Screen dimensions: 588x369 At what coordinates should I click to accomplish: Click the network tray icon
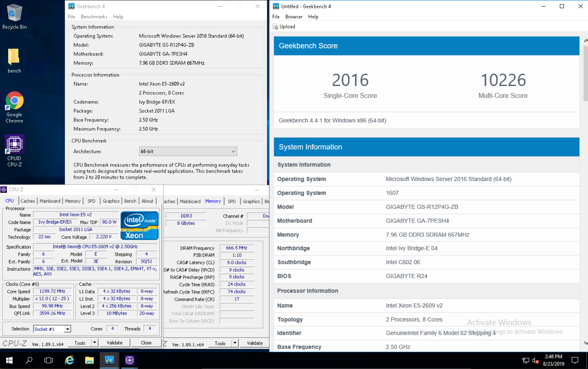pos(526,360)
